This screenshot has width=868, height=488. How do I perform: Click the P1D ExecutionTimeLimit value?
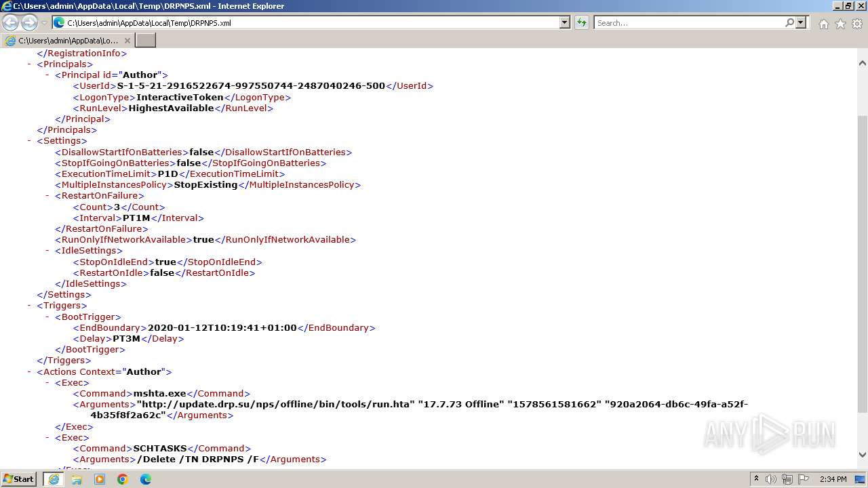[x=168, y=174]
